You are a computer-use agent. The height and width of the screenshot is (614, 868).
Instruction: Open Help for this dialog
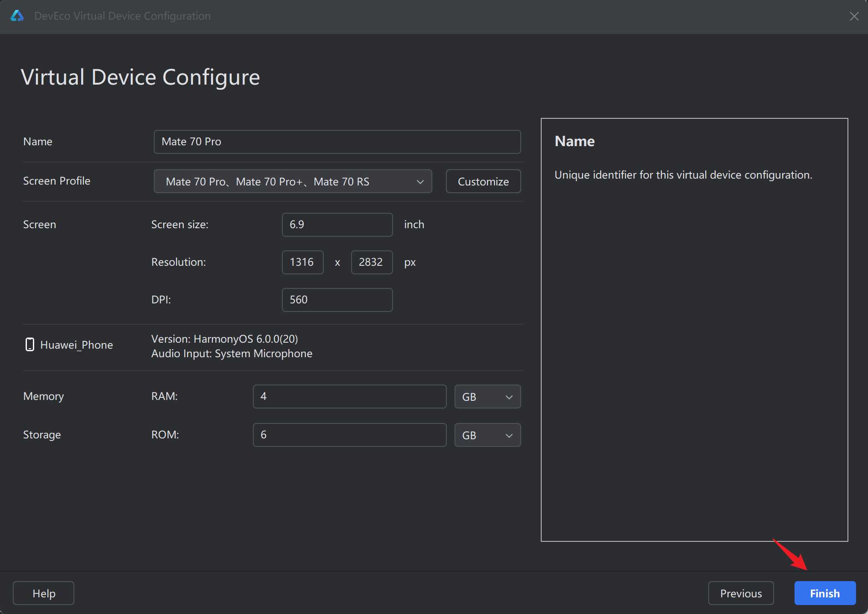click(x=44, y=593)
